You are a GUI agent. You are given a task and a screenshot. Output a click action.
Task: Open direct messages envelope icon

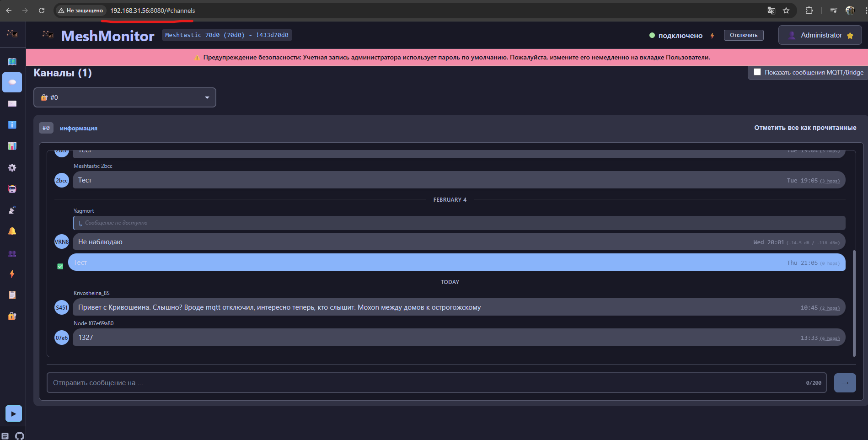[12, 104]
